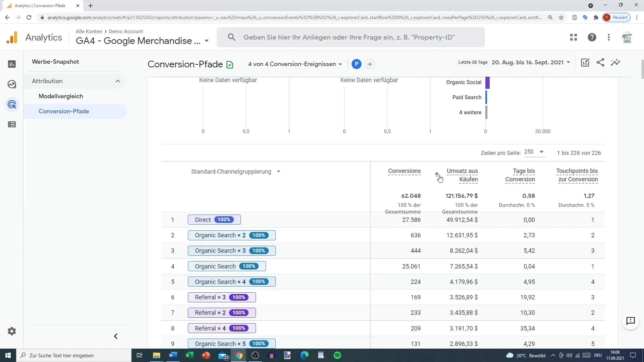Open the Modellvergleich attribution section

[61, 96]
